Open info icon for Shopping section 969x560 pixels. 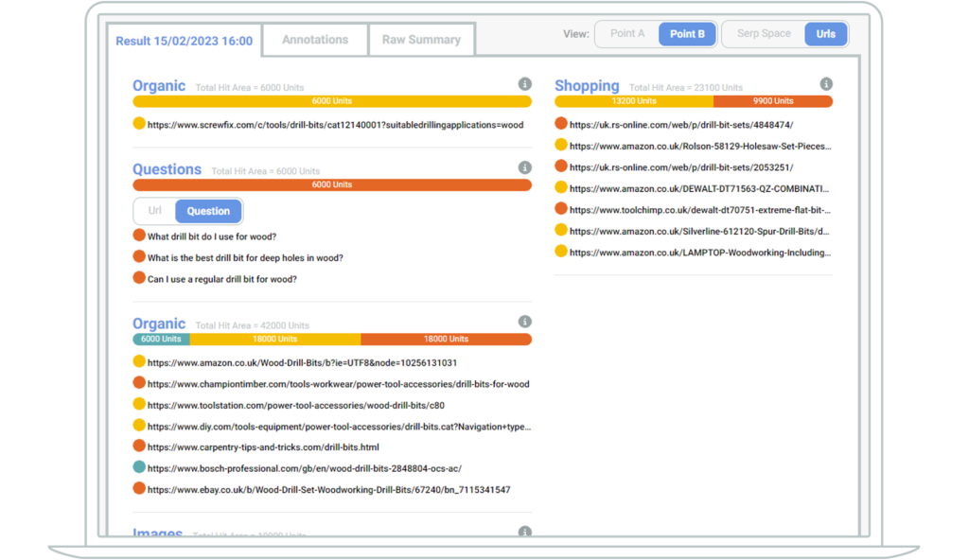(825, 84)
